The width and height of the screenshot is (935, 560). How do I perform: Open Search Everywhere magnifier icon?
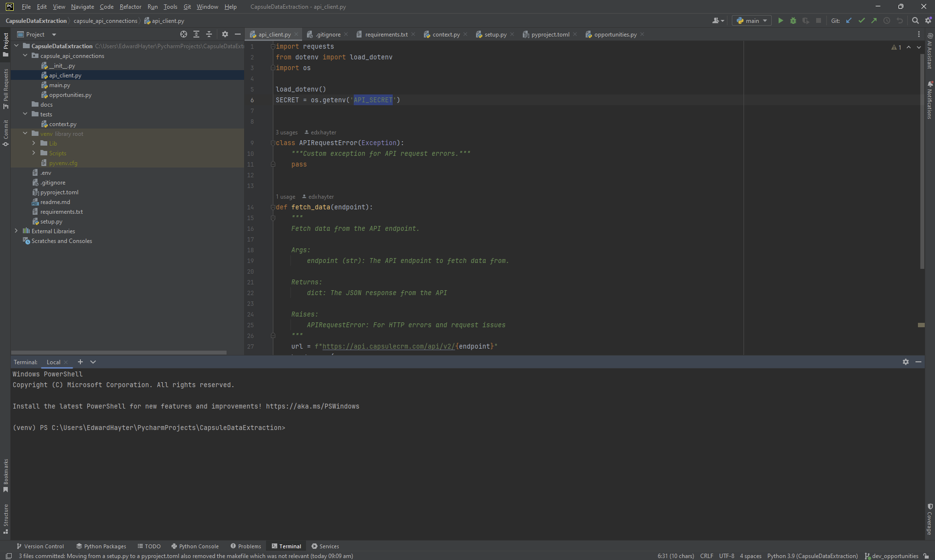click(x=916, y=21)
